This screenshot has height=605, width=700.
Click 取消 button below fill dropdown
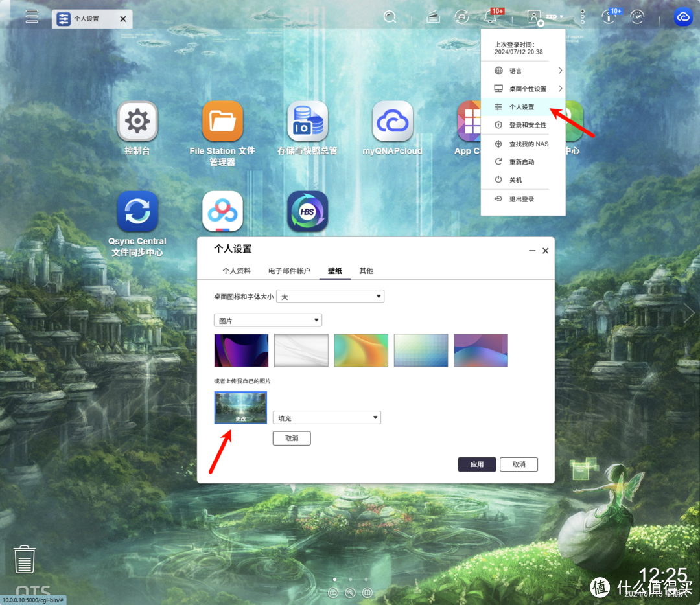tap(292, 438)
